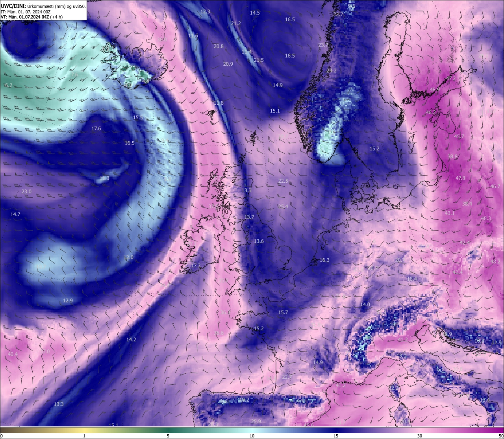
Task: Click the 12.9 value label
Action: pyautogui.click(x=68, y=301)
